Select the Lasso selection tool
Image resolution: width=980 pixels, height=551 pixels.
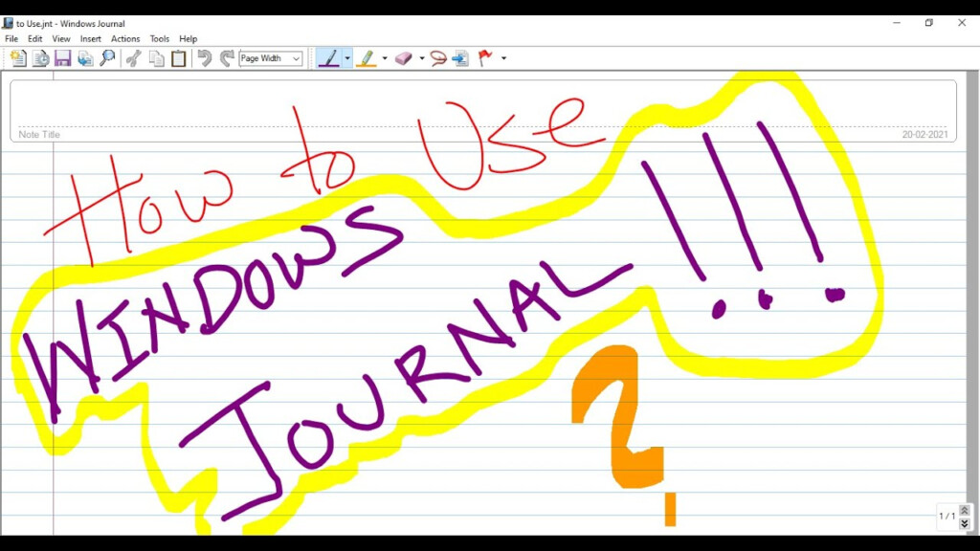[x=438, y=58]
